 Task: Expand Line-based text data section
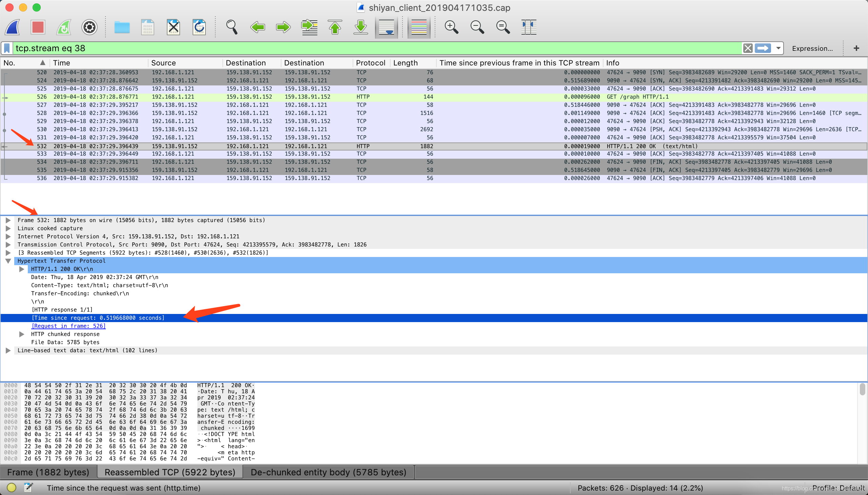(8, 351)
